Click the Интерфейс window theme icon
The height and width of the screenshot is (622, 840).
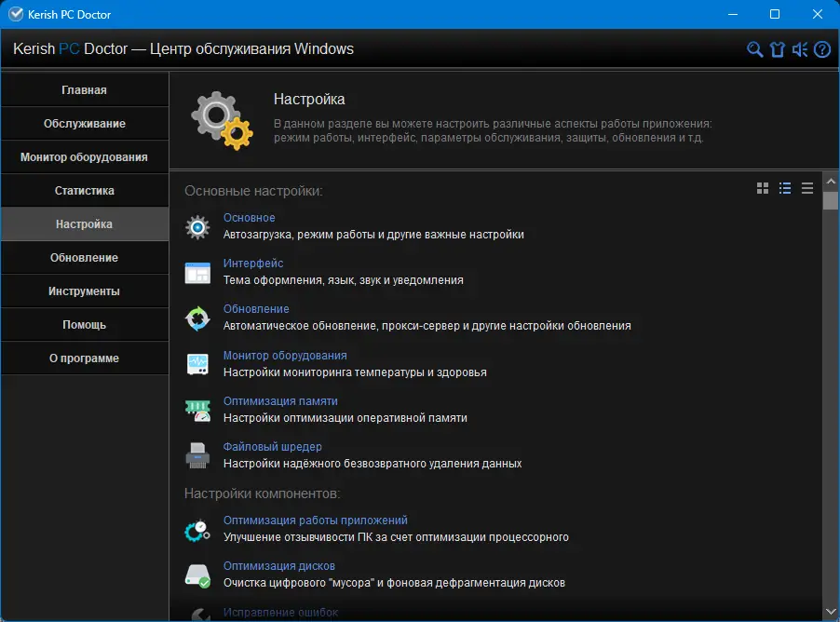click(x=197, y=269)
